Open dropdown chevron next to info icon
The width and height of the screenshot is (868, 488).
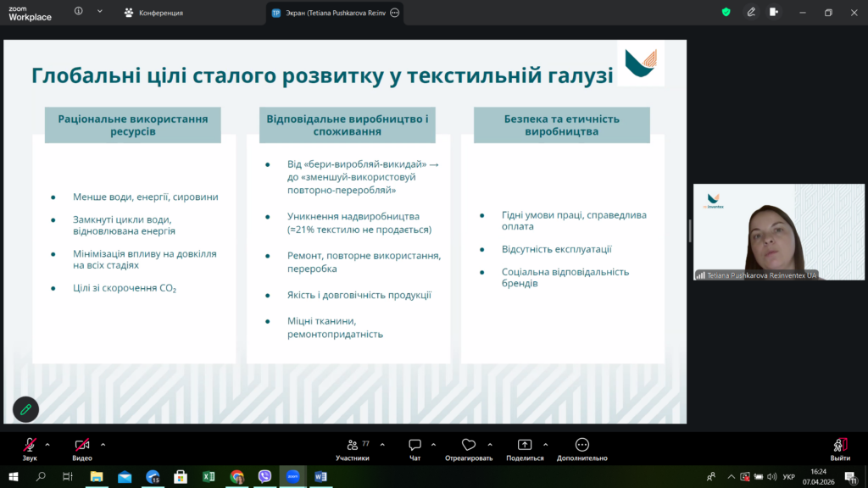100,12
